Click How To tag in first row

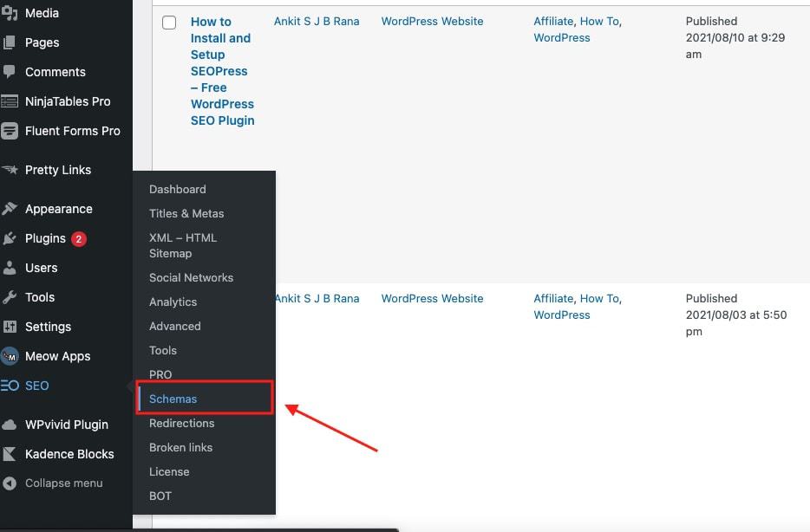pyautogui.click(x=599, y=21)
